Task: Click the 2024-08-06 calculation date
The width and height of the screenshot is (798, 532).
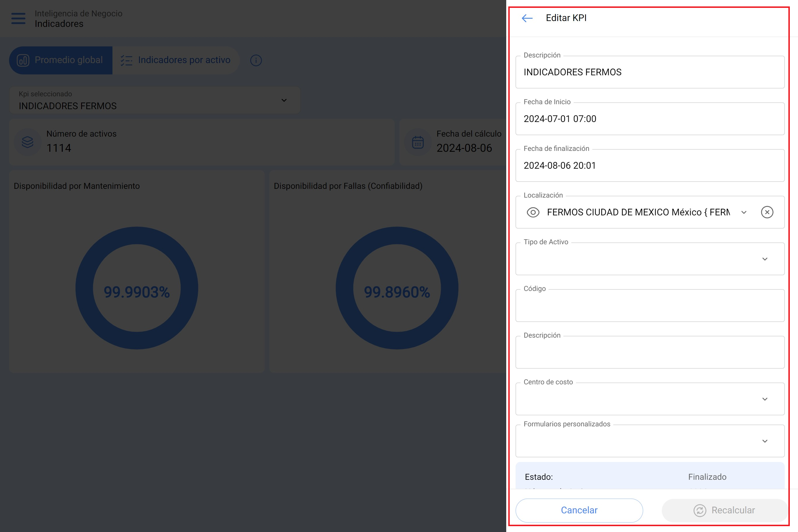Action: click(x=464, y=148)
